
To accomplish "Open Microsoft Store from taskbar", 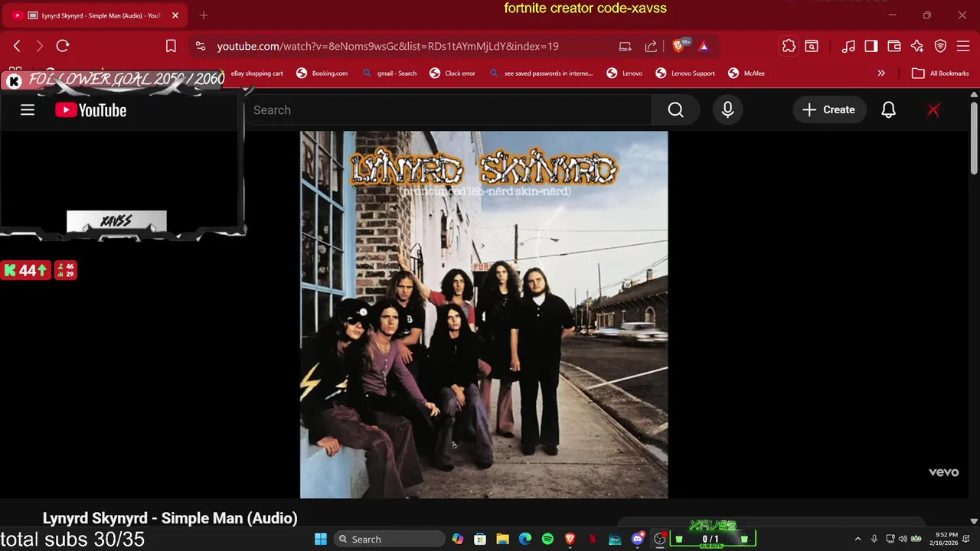I will (x=480, y=539).
